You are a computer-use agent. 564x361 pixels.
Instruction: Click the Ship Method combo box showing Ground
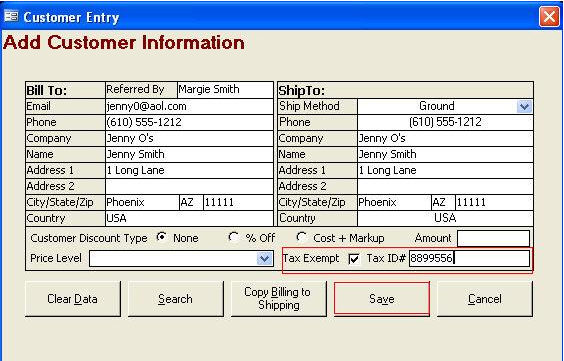click(445, 106)
